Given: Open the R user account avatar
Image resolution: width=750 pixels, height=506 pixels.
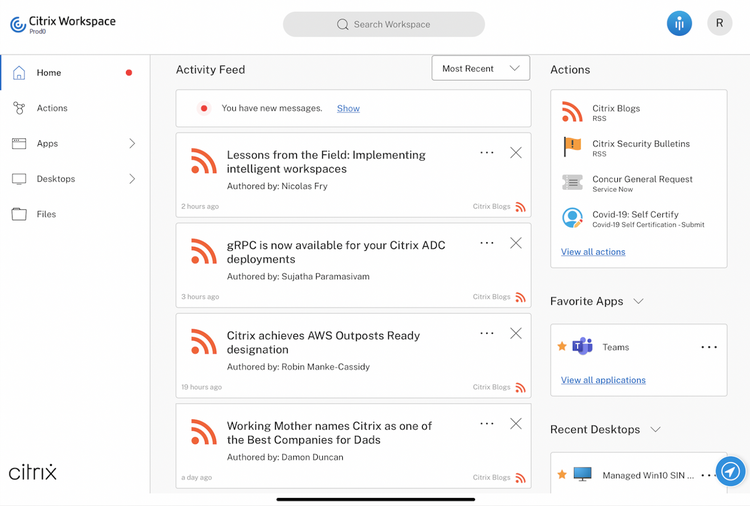Looking at the screenshot, I should point(719,23).
